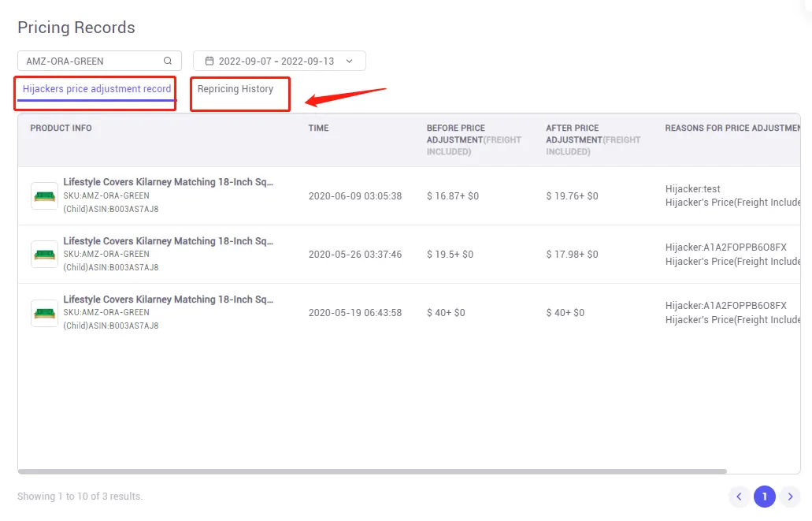Collapse the date picker via its chevron
Screen dimensions: 812x521
tap(350, 60)
